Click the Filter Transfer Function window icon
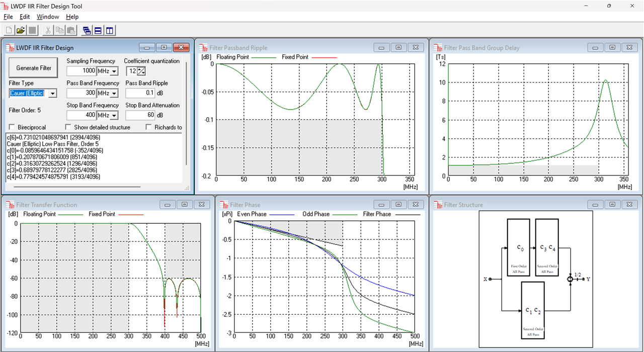644x352 pixels. tap(10, 205)
